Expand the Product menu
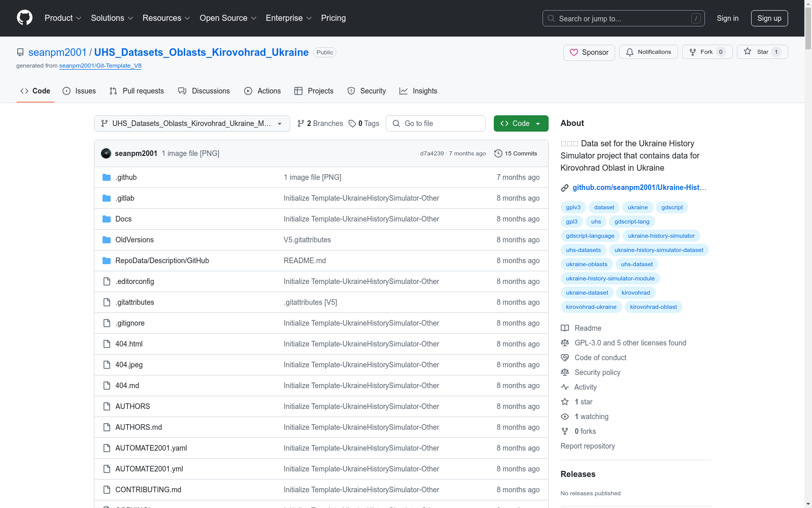812x508 pixels. coord(63,18)
